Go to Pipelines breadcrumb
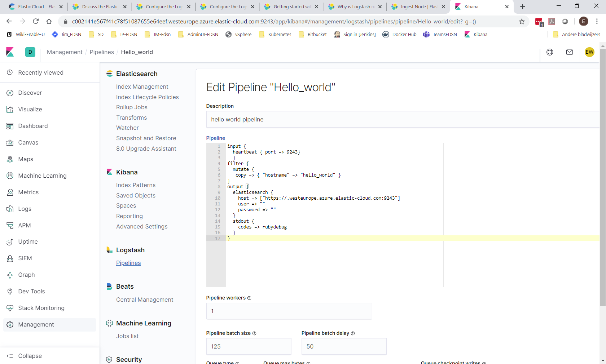 click(x=102, y=52)
